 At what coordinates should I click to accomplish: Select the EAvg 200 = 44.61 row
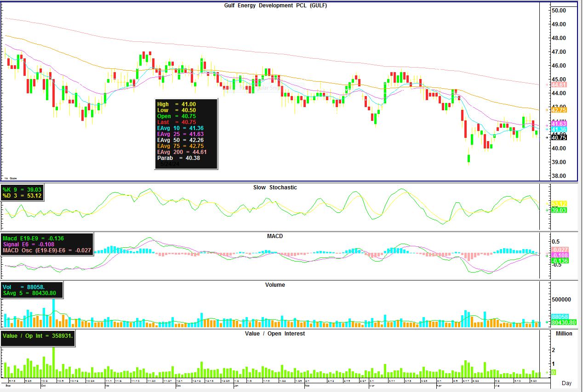tap(182, 152)
